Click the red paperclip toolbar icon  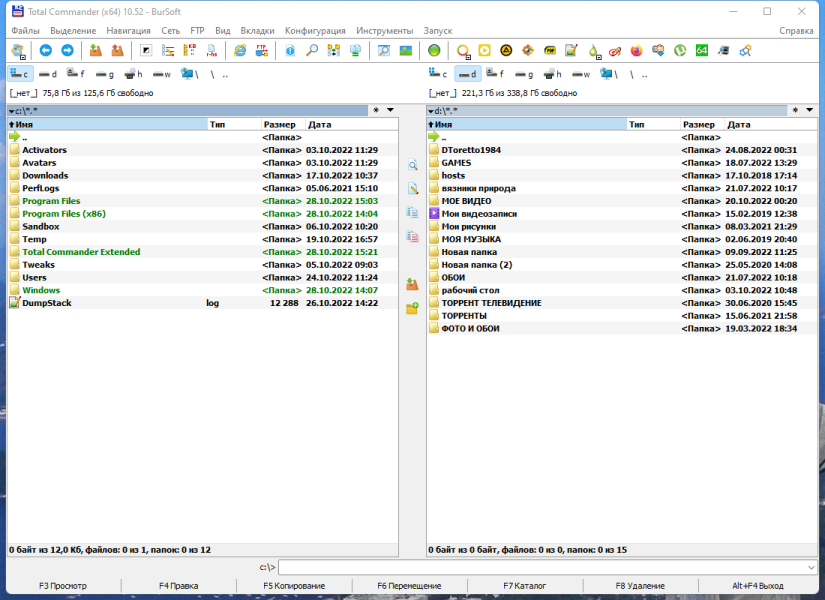click(615, 51)
